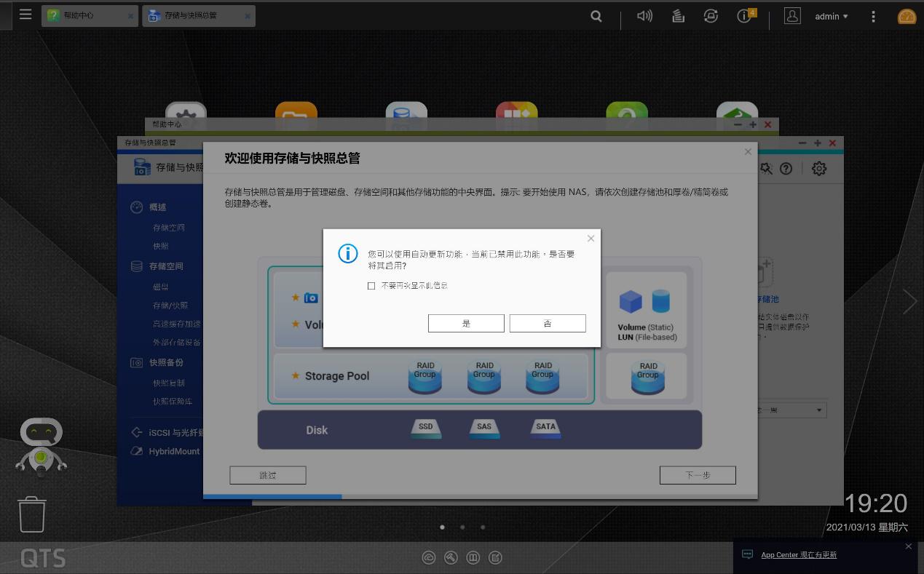Open background tasks stack icon
The image size is (924, 574).
coord(678,16)
